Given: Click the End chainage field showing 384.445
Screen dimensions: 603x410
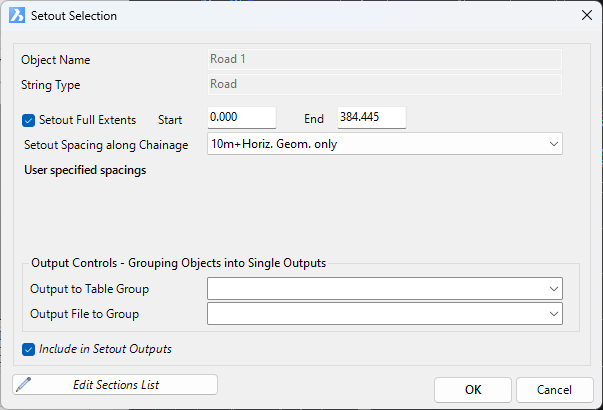Looking at the screenshot, I should coord(371,117).
